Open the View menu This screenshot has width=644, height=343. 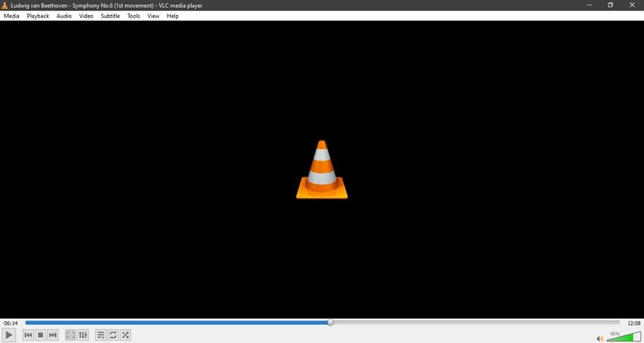(153, 16)
